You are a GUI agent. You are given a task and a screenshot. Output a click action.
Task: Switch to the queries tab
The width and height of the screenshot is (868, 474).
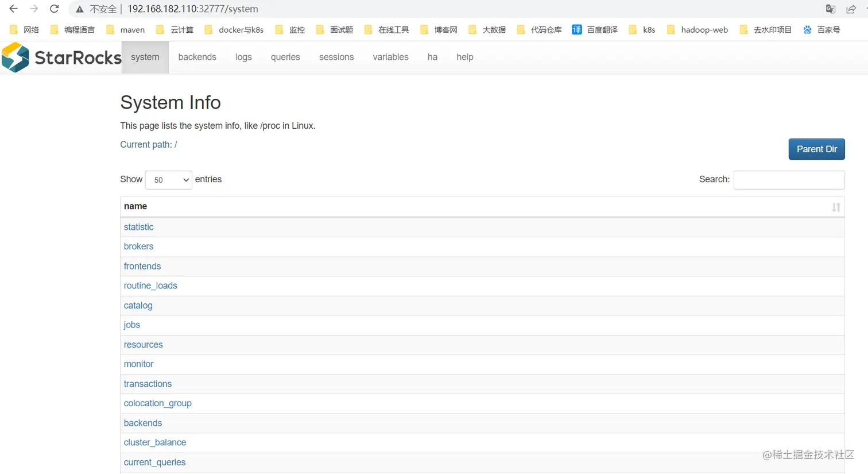[x=285, y=57]
